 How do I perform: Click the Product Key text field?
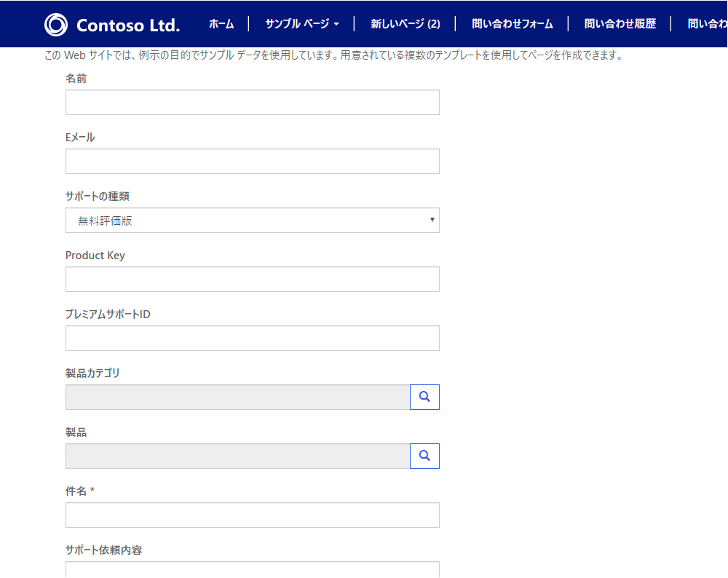[x=253, y=279]
